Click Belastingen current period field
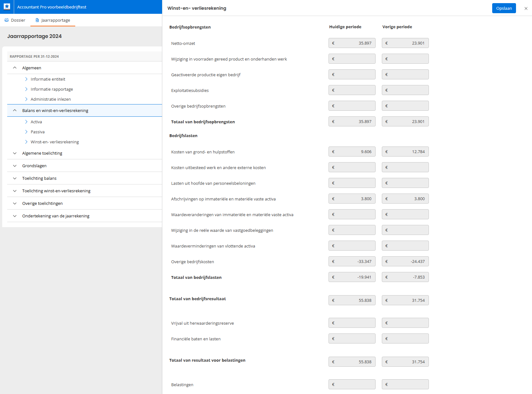 (x=352, y=384)
